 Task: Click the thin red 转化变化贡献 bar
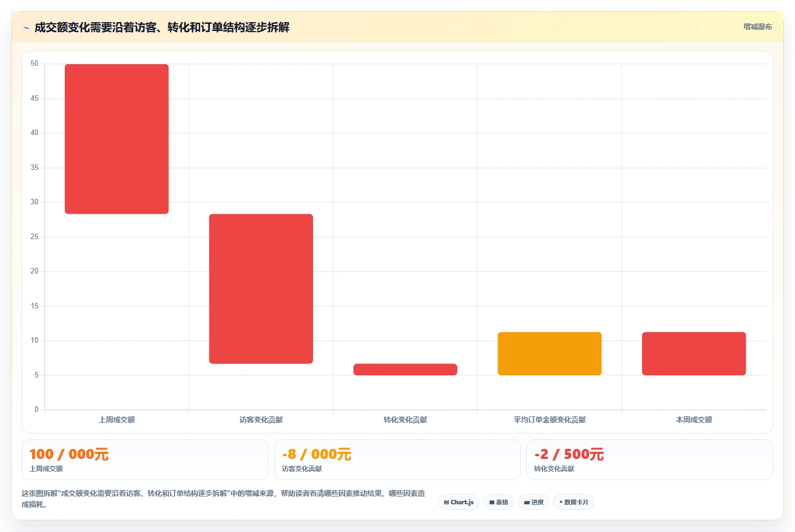point(406,369)
